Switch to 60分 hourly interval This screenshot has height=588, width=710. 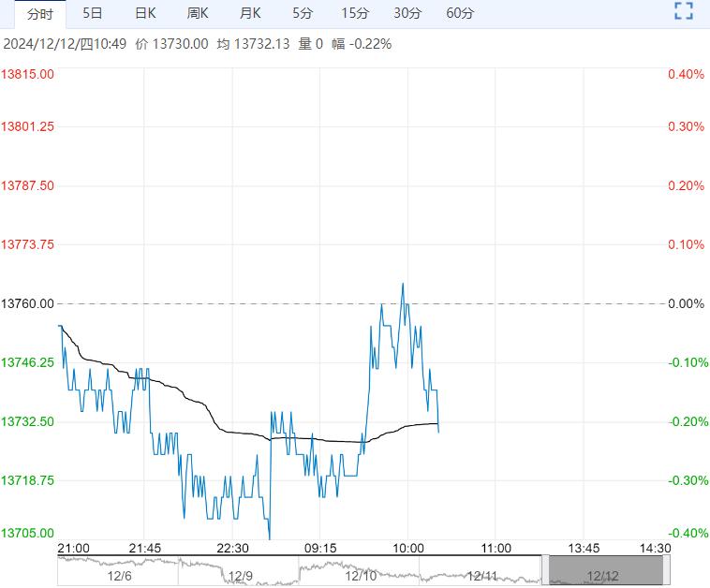[460, 13]
